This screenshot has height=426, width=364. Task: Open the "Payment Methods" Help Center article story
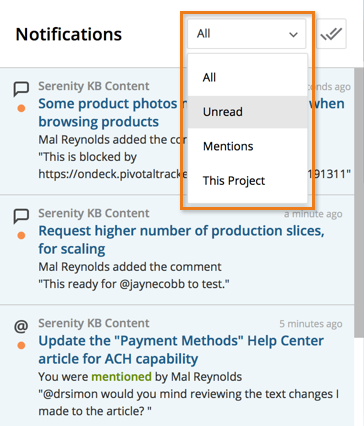pyautogui.click(x=181, y=350)
